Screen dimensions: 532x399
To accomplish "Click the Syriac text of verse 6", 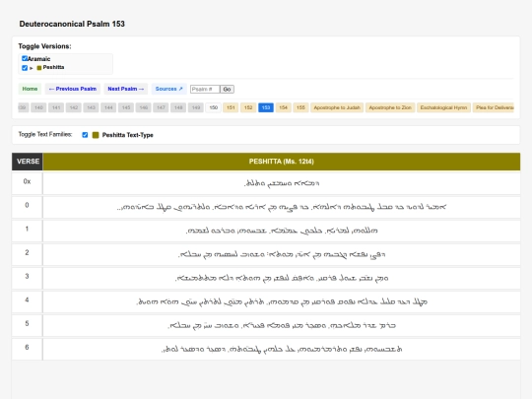I will tap(281, 349).
